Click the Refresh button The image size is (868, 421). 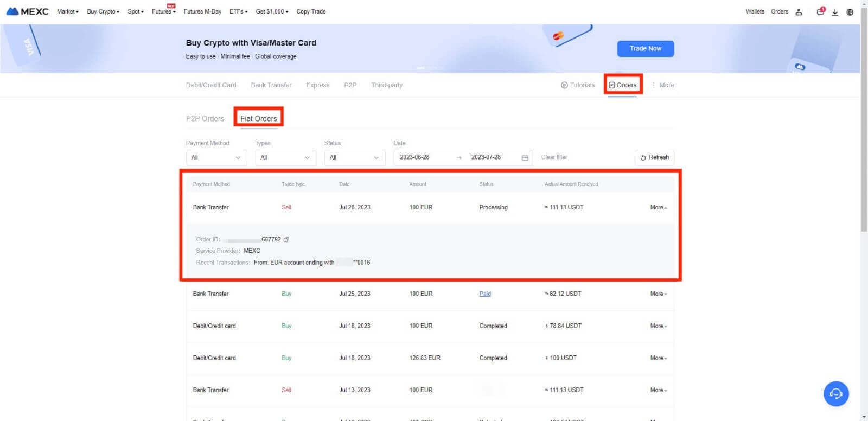click(654, 157)
